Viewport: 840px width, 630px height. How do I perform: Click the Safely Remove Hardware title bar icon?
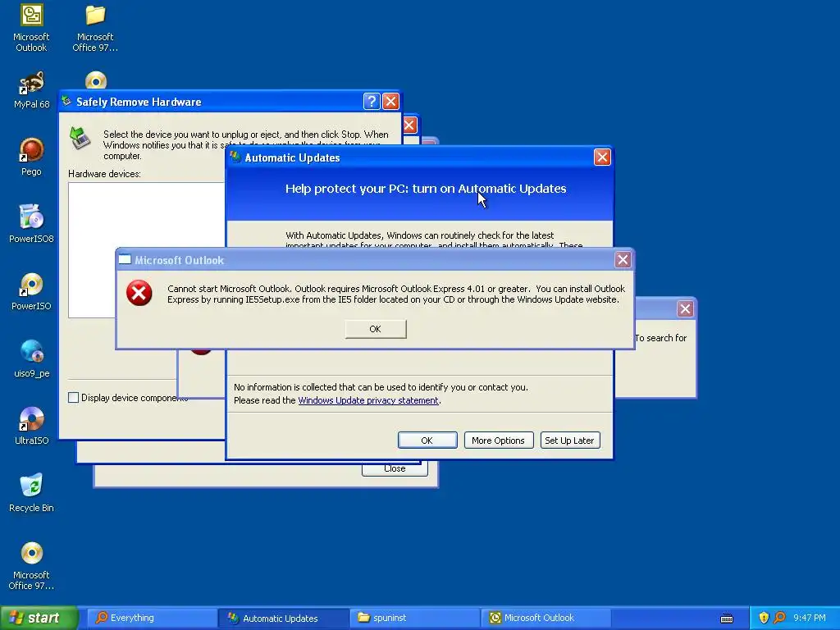click(x=66, y=101)
